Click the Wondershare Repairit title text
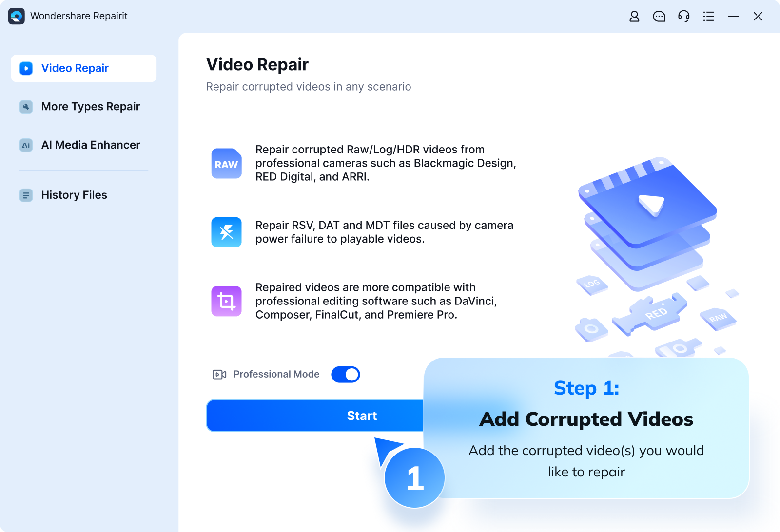780x532 pixels. (x=79, y=16)
